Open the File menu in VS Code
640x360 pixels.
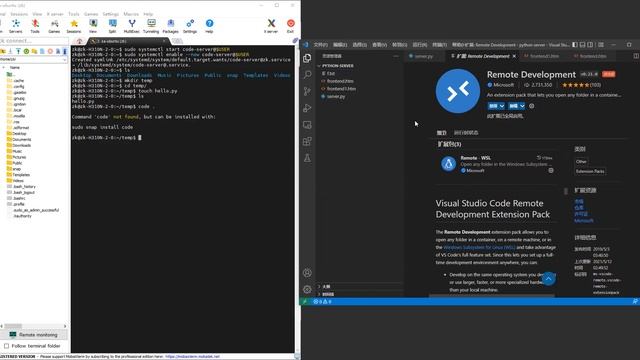coord(320,45)
